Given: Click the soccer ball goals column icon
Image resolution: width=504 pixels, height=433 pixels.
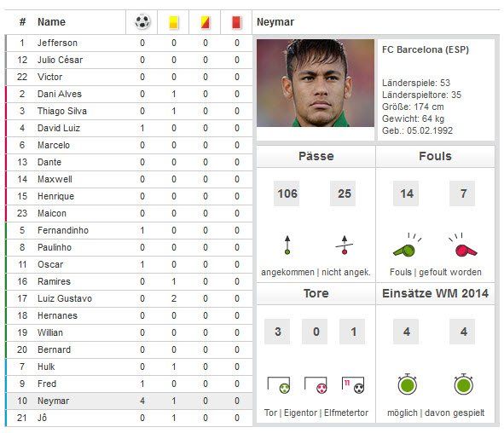Looking at the screenshot, I should pos(142,22).
